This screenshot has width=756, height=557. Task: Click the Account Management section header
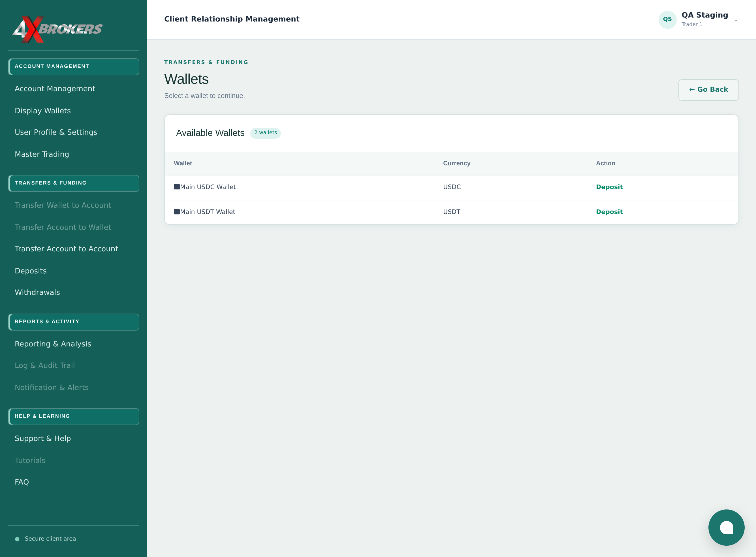click(x=74, y=67)
